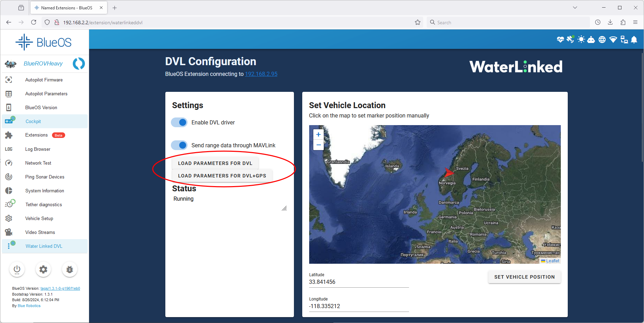Open browser extensions toolbar icon
Image resolution: width=644 pixels, height=323 pixels.
pos(623,22)
